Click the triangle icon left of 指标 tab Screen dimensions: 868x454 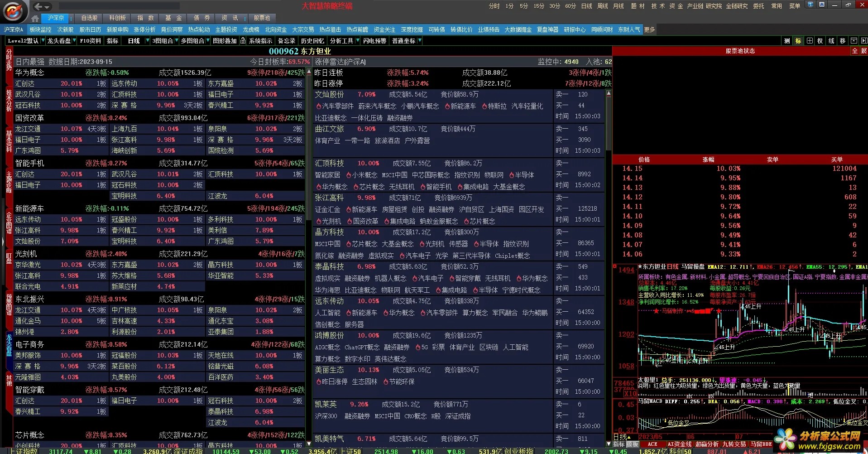(608, 444)
